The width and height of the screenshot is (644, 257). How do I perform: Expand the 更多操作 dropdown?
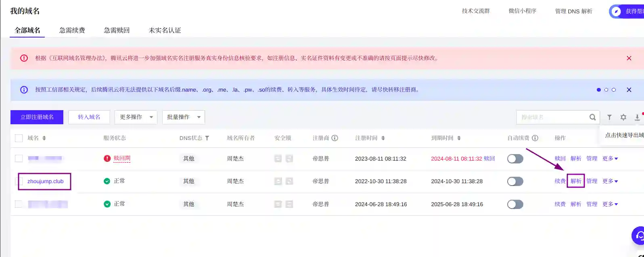(x=136, y=117)
